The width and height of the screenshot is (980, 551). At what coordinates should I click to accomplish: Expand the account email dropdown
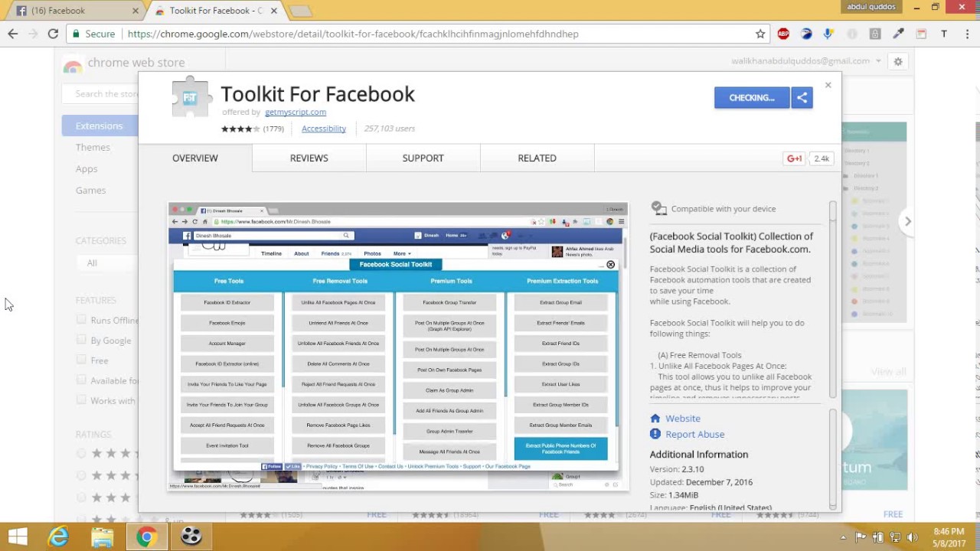(878, 61)
